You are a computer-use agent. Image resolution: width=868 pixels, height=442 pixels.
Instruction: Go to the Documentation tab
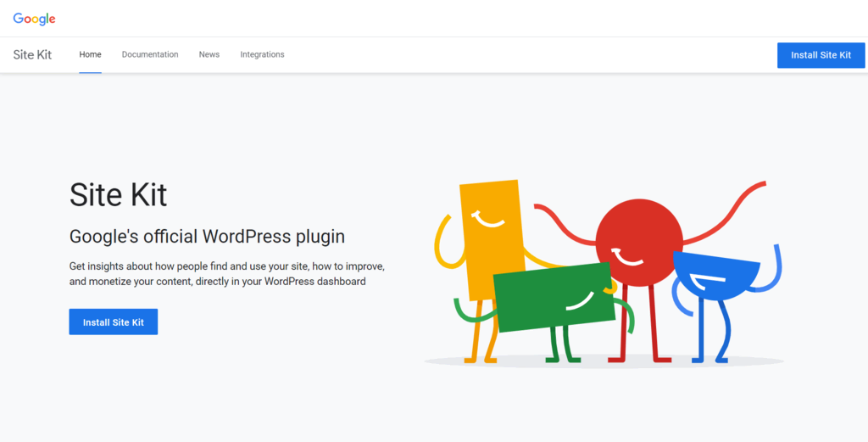click(x=150, y=54)
